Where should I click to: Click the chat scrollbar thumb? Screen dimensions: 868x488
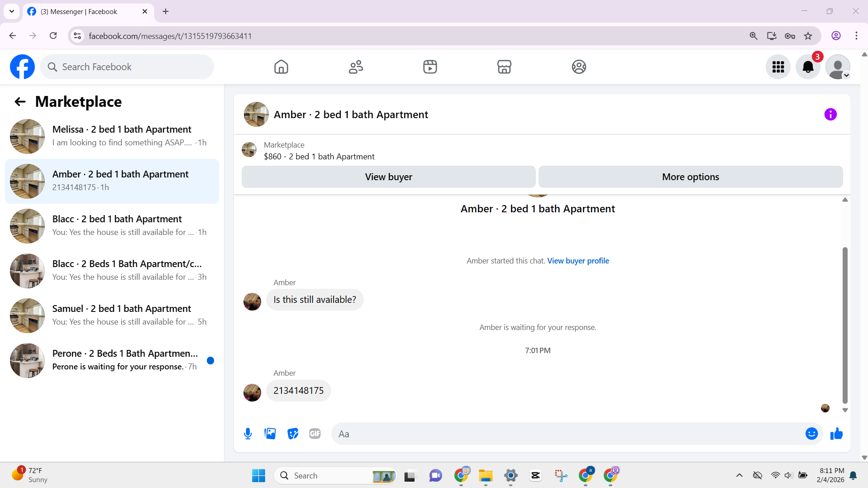click(x=844, y=325)
